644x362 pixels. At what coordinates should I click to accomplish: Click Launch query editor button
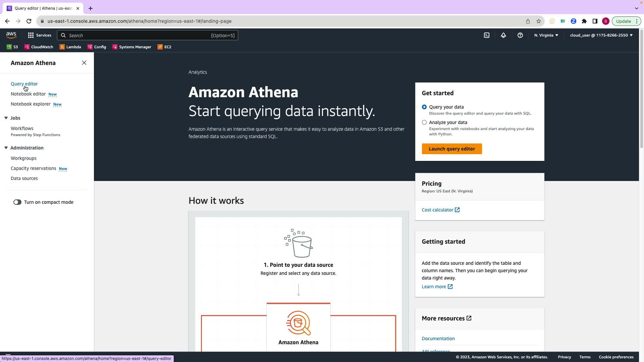[451, 149]
